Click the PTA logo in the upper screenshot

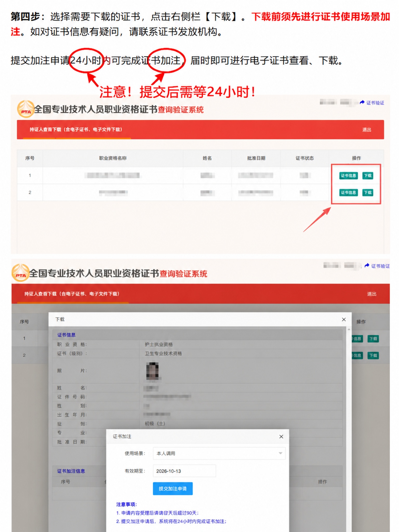(25, 109)
